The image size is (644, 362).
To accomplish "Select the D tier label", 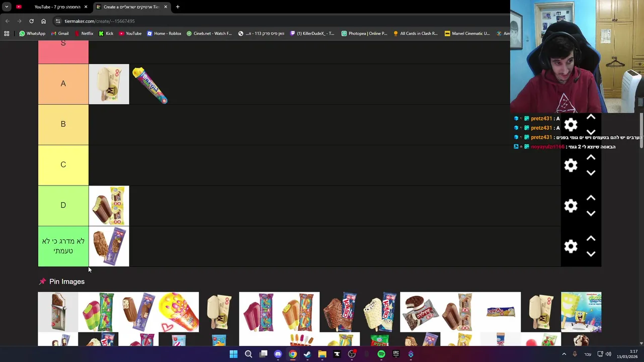I will pyautogui.click(x=63, y=205).
